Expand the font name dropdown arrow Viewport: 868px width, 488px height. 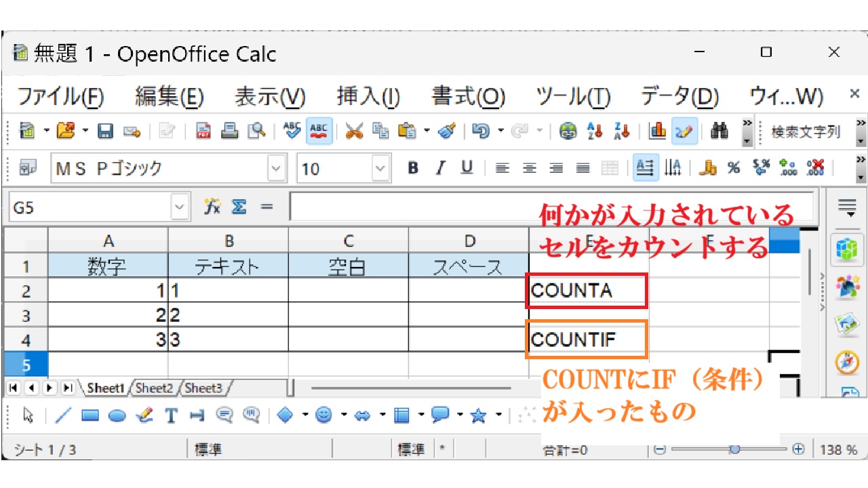point(277,168)
